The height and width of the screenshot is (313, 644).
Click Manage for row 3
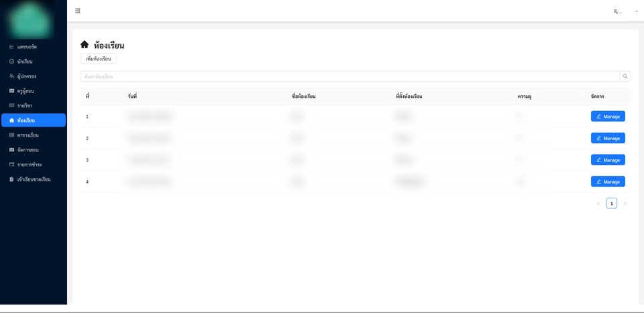608,160
